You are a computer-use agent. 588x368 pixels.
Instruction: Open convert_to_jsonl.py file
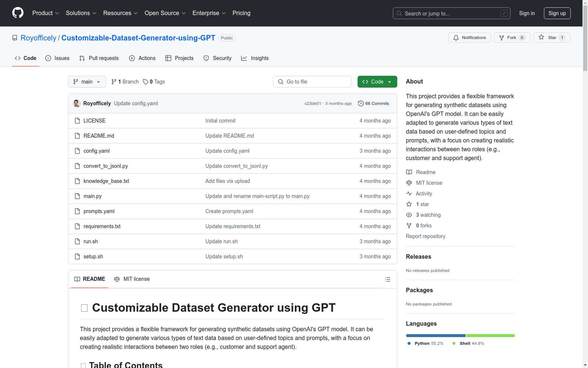tap(106, 166)
